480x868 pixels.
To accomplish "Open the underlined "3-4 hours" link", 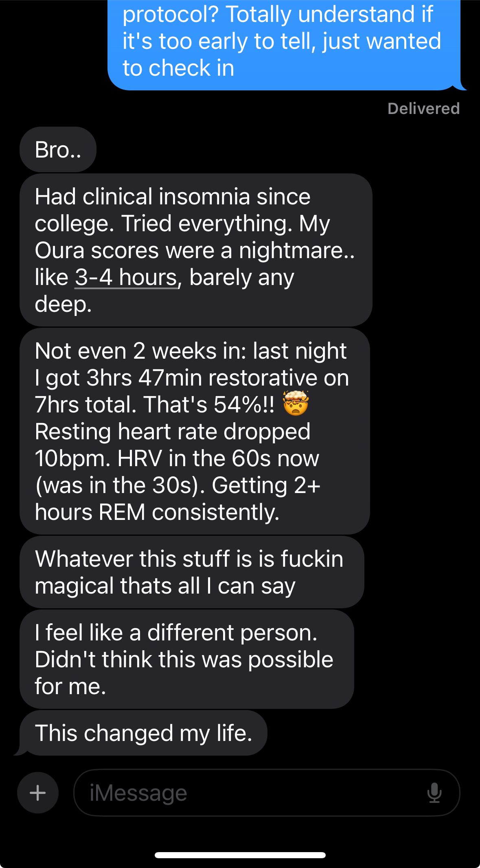I will point(126,278).
